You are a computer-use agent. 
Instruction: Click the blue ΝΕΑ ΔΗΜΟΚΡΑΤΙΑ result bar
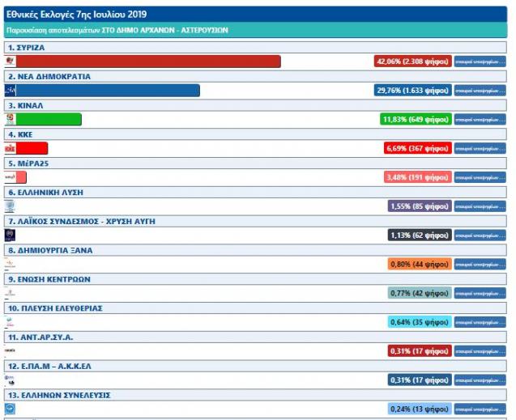pos(108,91)
